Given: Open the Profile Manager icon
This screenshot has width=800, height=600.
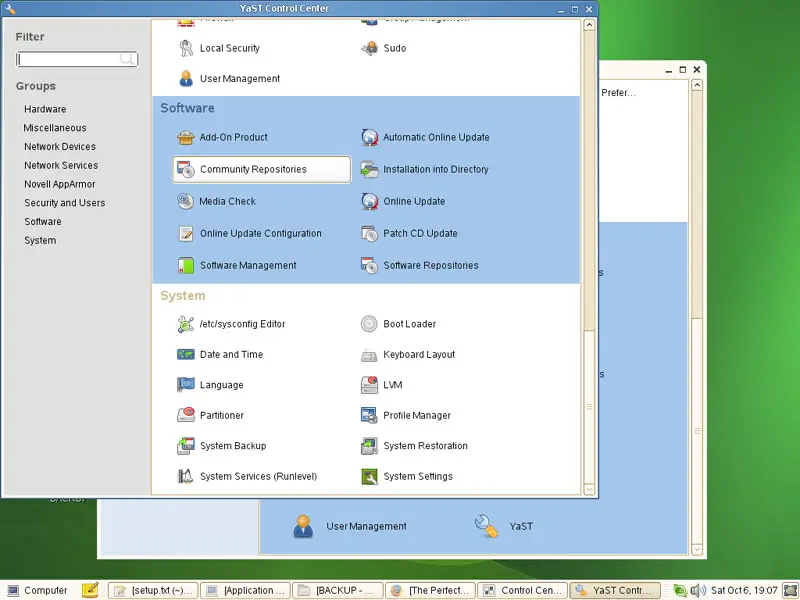Looking at the screenshot, I should (369, 415).
